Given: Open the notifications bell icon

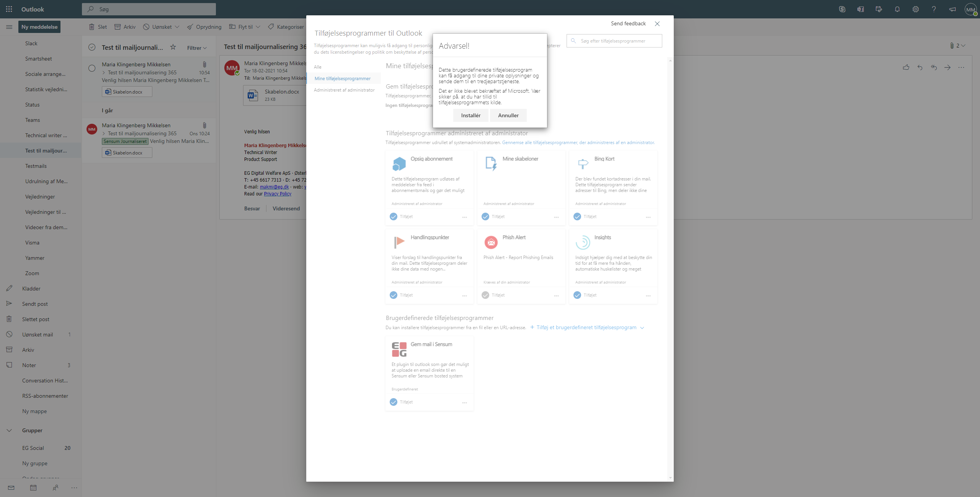Looking at the screenshot, I should (x=897, y=9).
